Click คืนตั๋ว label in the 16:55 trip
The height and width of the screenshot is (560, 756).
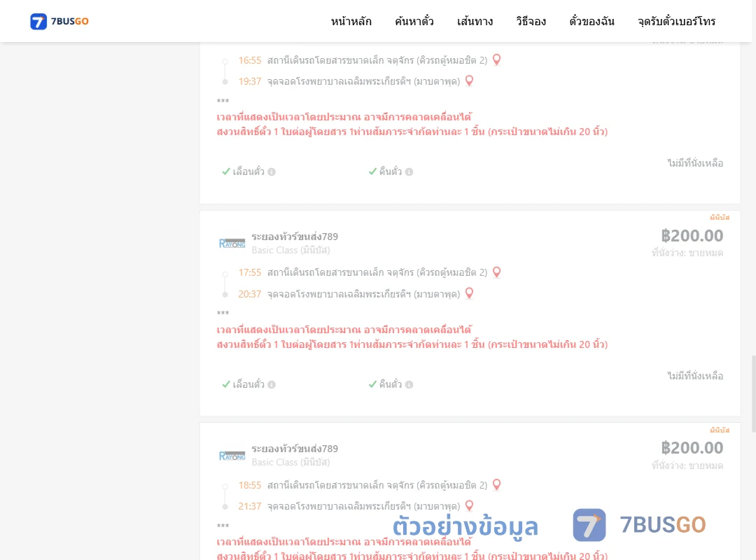(390, 171)
